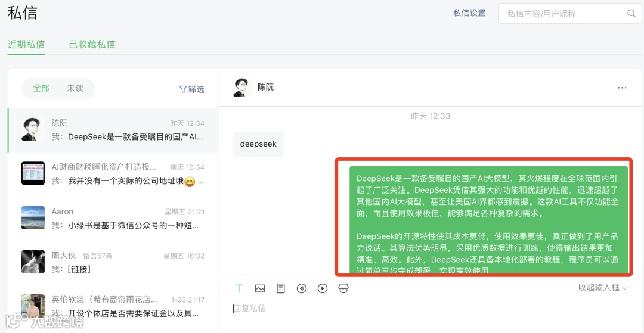644x333 pixels.
Task: Click the 私信 page heading
Action: pyautogui.click(x=23, y=13)
